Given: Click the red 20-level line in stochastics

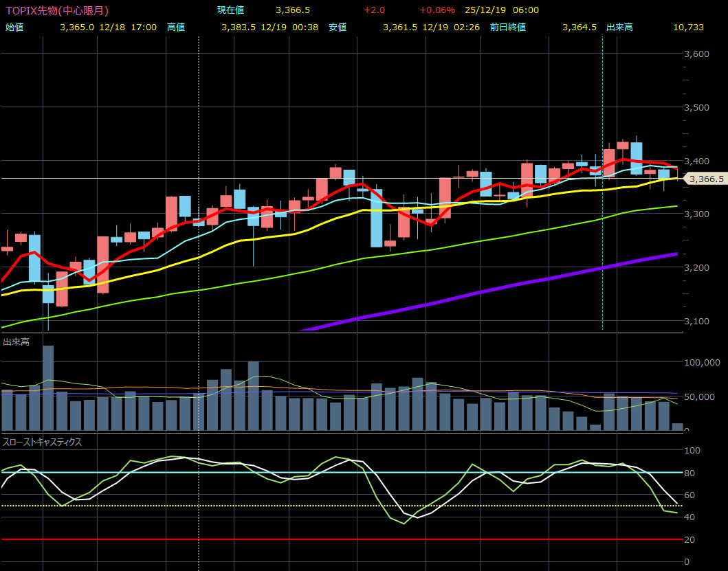Looking at the screenshot, I should coord(344,539).
